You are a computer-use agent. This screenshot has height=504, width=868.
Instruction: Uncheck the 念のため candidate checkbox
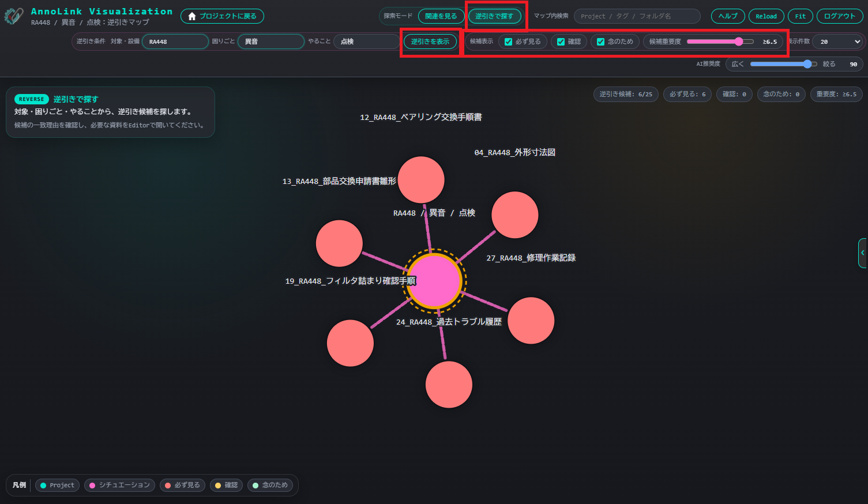[x=600, y=42]
